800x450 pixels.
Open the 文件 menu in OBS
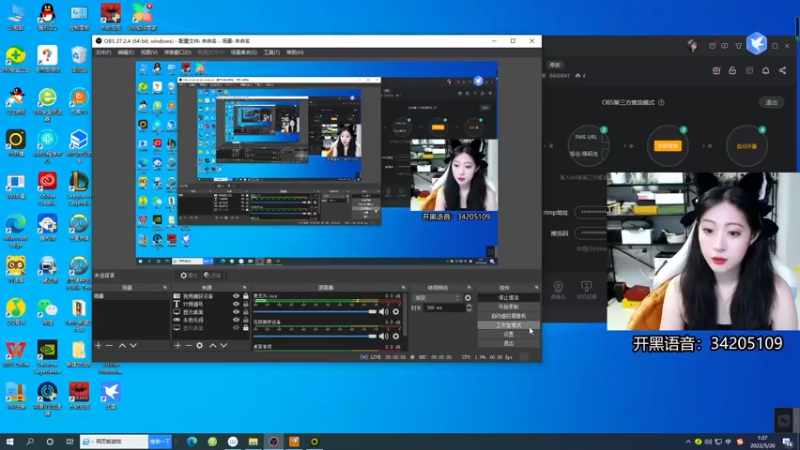tap(103, 52)
